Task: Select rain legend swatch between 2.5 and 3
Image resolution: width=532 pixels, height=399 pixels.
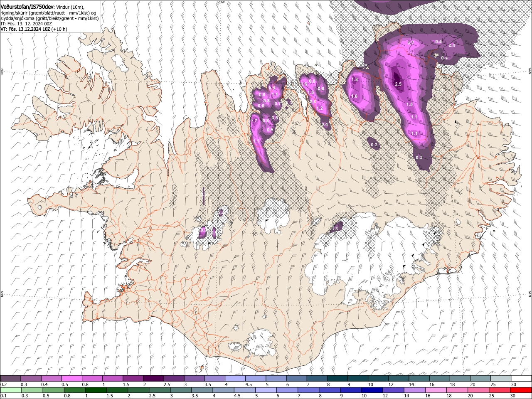Action: tap(160, 390)
